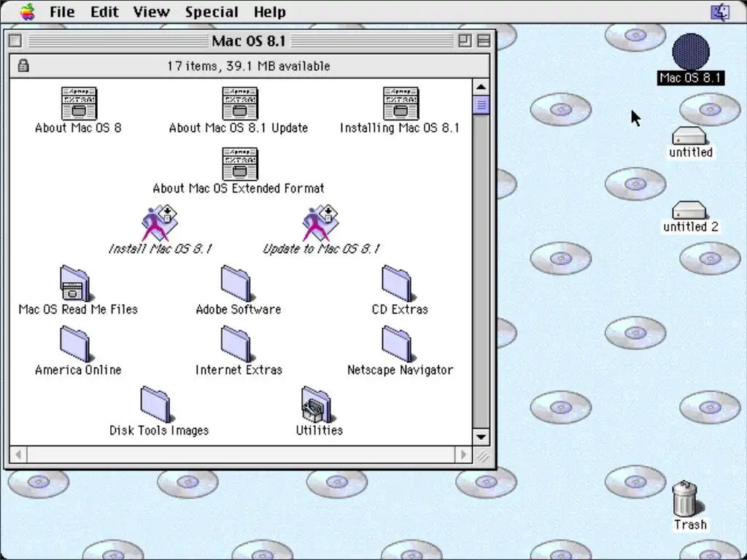
Task: Select the About Mac OS Extended Format icon
Action: 239,164
